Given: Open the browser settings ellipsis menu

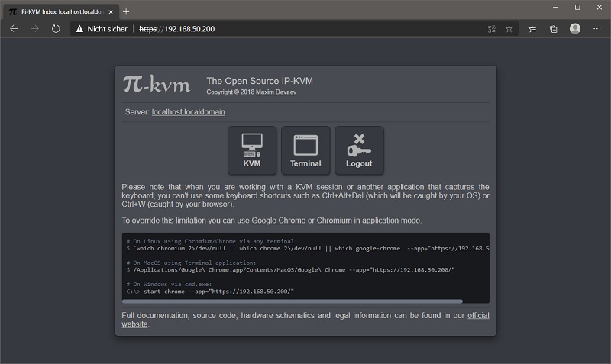Looking at the screenshot, I should click(596, 29).
